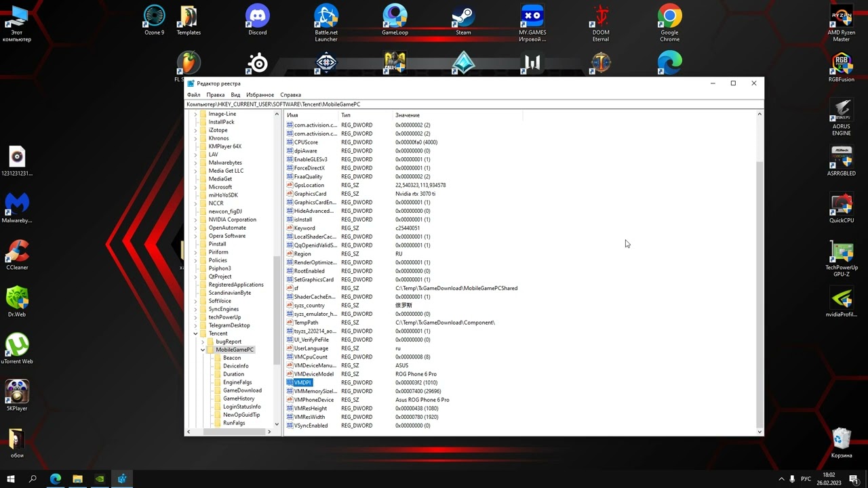
Task: Collapse the MobileGamePC key node
Action: 203,350
